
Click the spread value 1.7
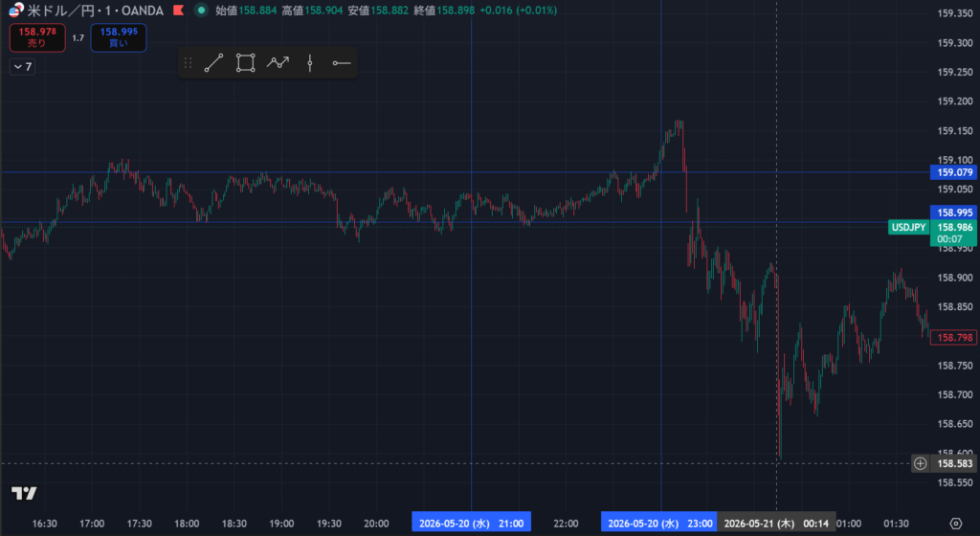click(78, 38)
